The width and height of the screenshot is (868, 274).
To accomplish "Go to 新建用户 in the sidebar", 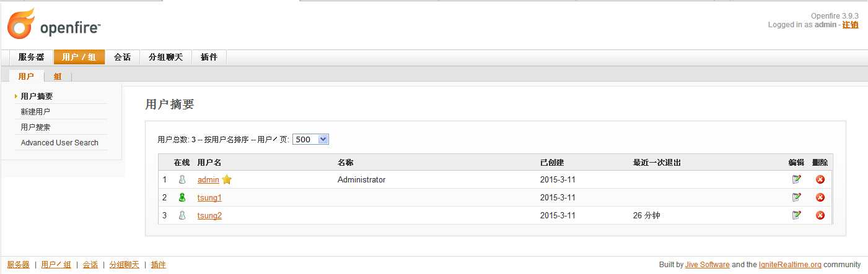I will pyautogui.click(x=35, y=111).
